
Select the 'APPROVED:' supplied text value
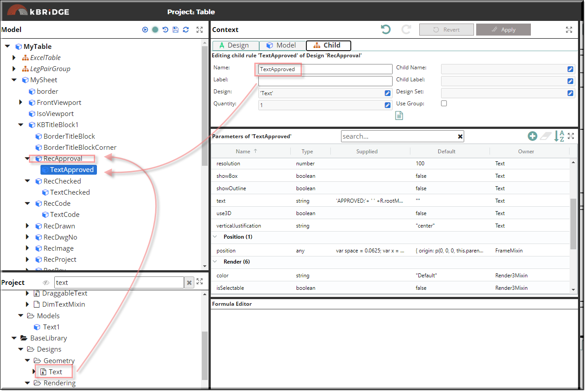pos(370,201)
